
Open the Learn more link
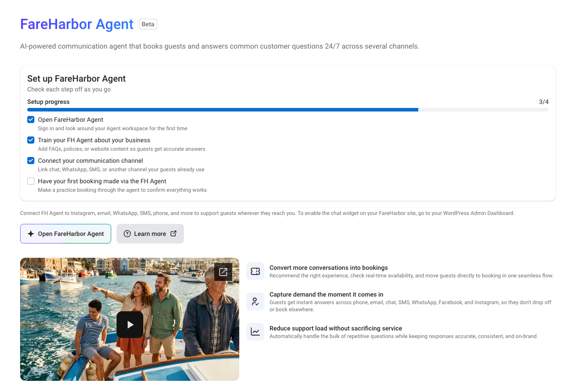(x=150, y=234)
